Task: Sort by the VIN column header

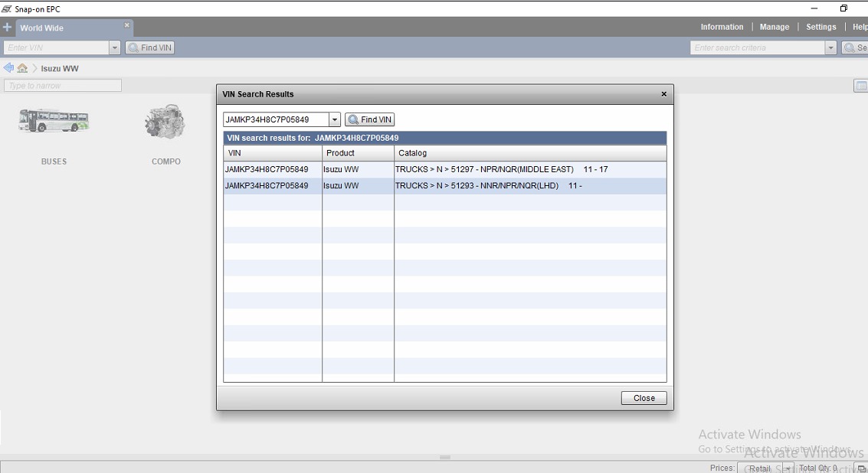Action: click(x=273, y=153)
